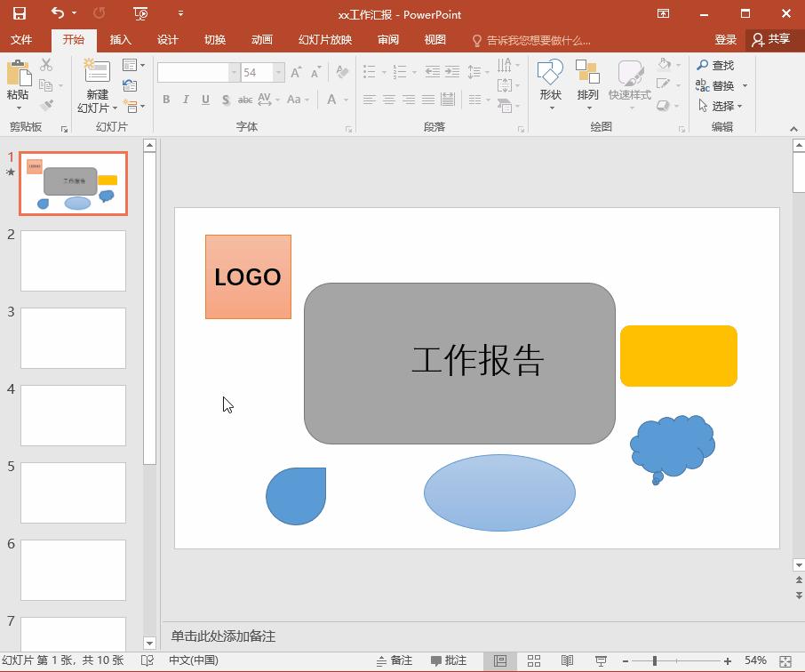805x672 pixels.
Task: Toggle bold formatting in the Font group
Action: coord(166,100)
